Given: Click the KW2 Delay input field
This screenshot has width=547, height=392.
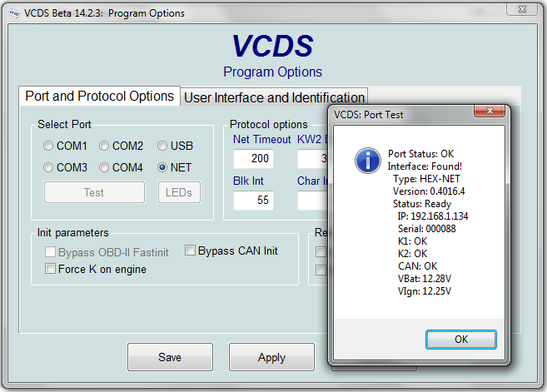Looking at the screenshot, I should [x=312, y=159].
